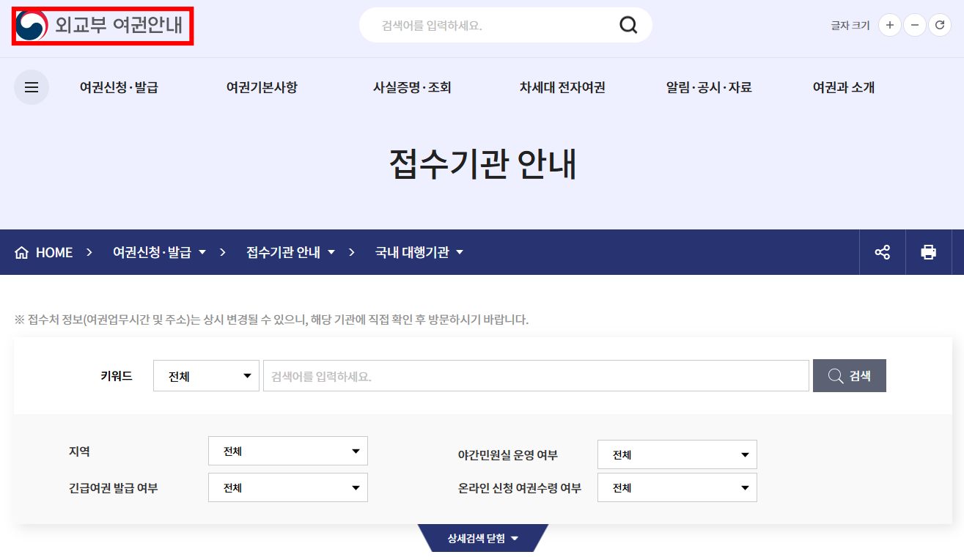964x560 pixels.
Task: Select the 알림·공시·자료 menu item
Action: (708, 86)
